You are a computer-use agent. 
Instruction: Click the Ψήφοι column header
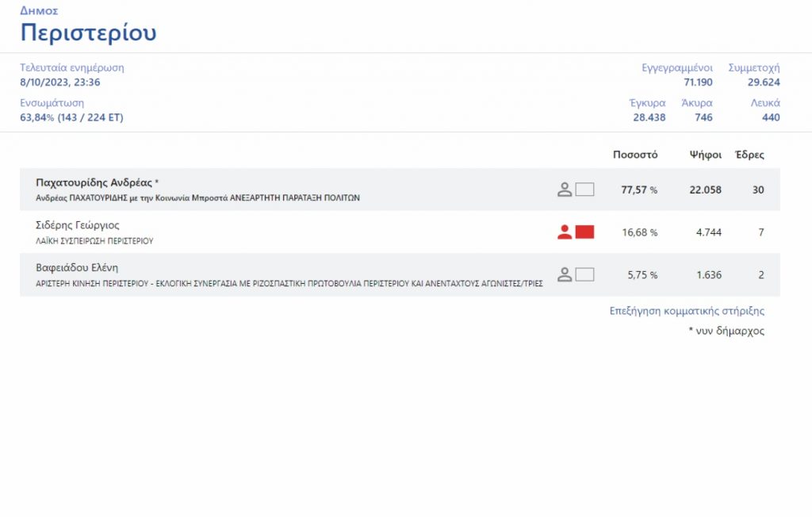coord(705,155)
